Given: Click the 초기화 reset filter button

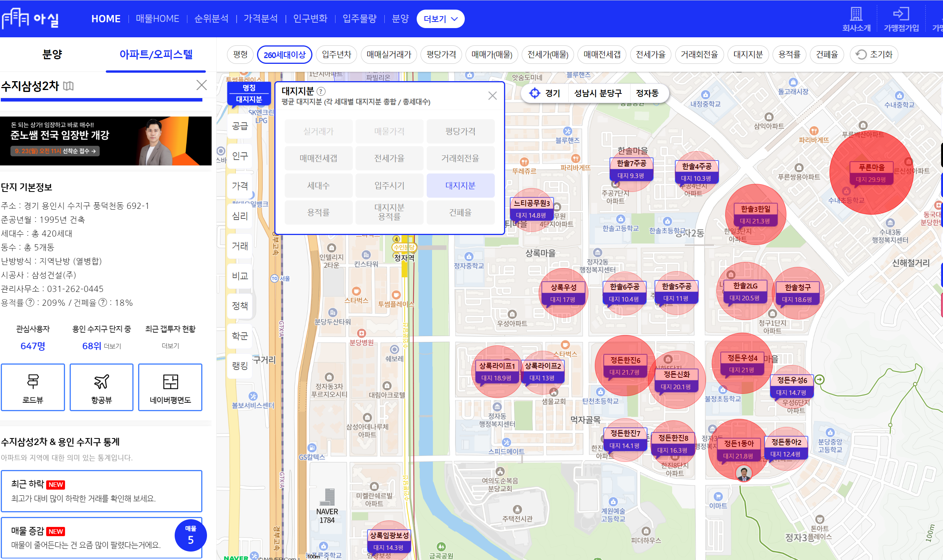Looking at the screenshot, I should (874, 55).
